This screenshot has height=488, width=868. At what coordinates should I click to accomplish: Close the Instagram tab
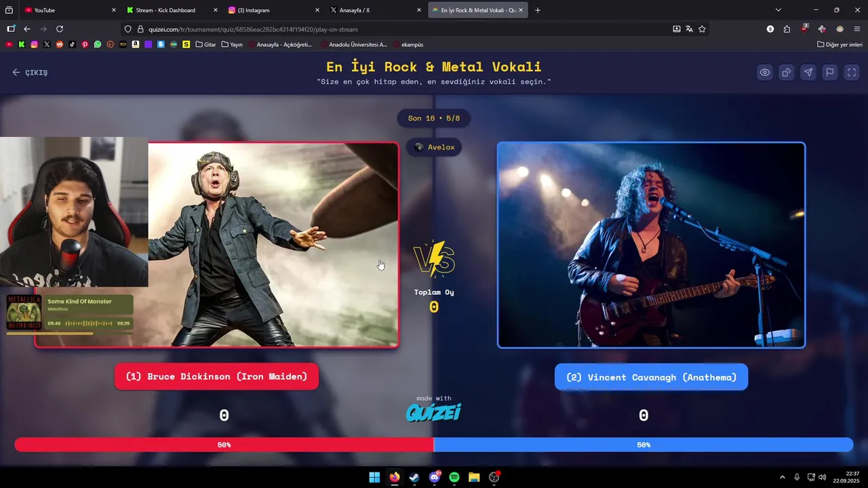pos(317,10)
